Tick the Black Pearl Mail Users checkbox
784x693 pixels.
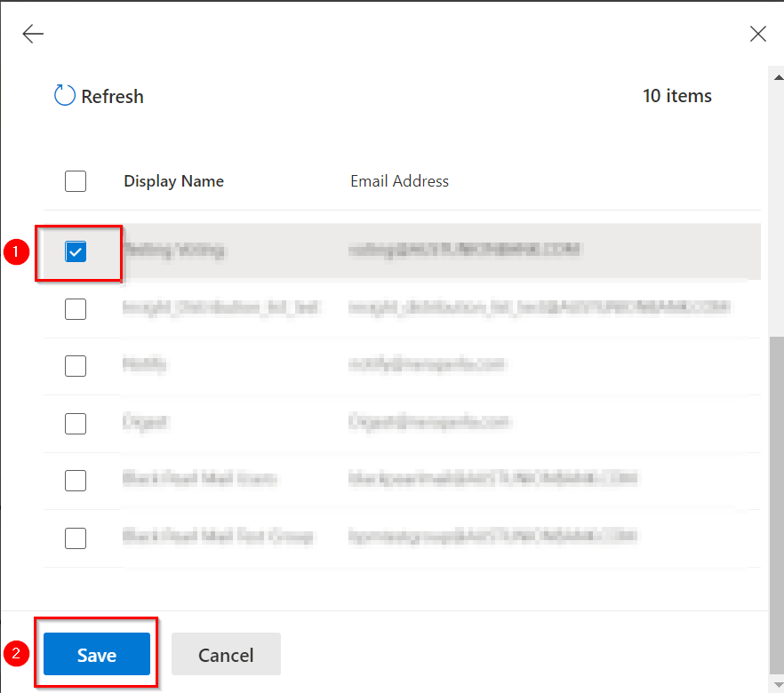click(76, 480)
